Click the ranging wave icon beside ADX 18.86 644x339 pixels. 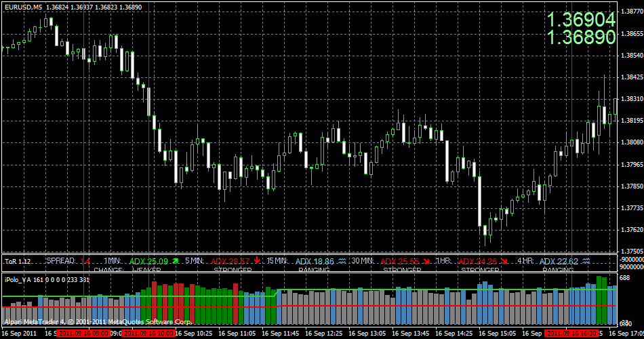pyautogui.click(x=341, y=260)
